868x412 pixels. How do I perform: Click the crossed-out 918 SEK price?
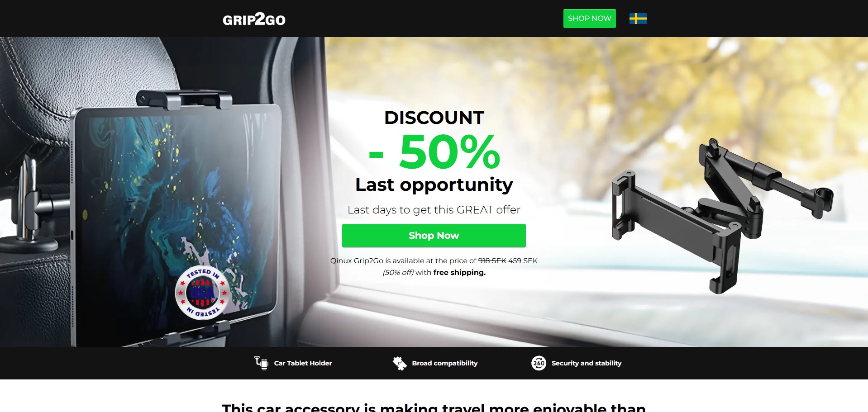[492, 260]
